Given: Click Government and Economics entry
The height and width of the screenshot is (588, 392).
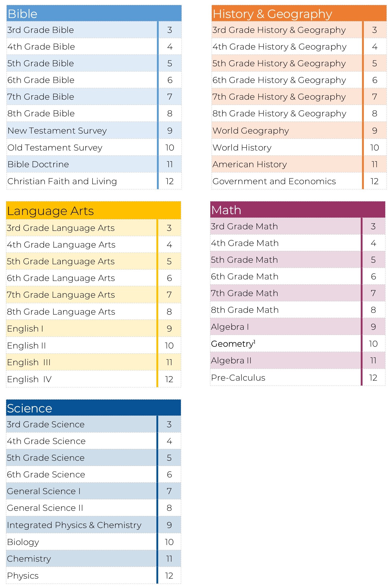Looking at the screenshot, I should [x=274, y=181].
